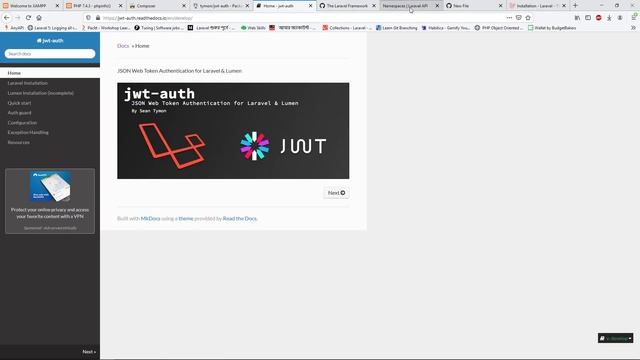Close the Welcome to XAMPP tab
This screenshot has width=640, height=360.
pyautogui.click(x=57, y=6)
